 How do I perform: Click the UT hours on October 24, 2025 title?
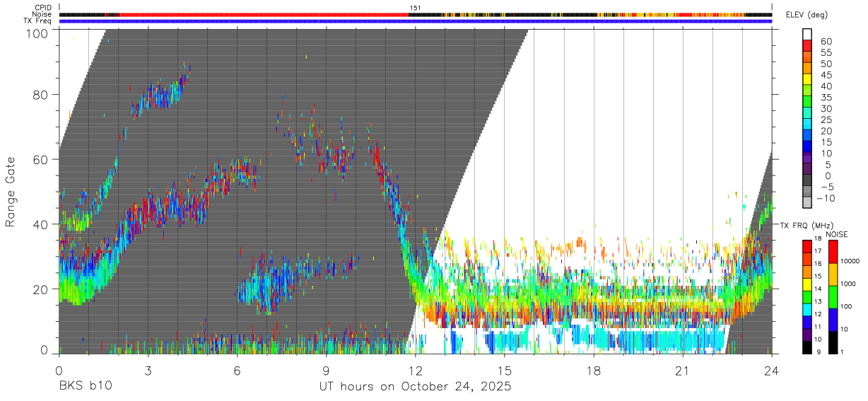[x=416, y=387]
